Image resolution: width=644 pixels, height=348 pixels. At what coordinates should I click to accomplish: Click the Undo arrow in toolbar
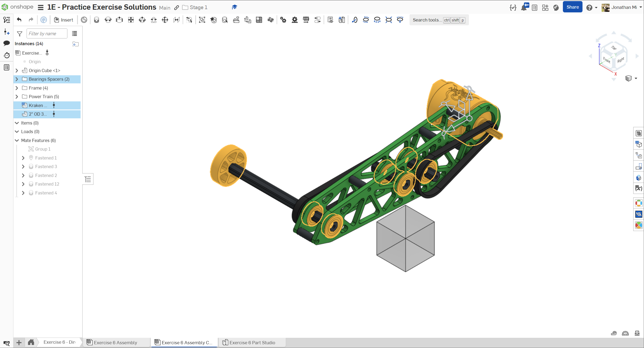[19, 20]
